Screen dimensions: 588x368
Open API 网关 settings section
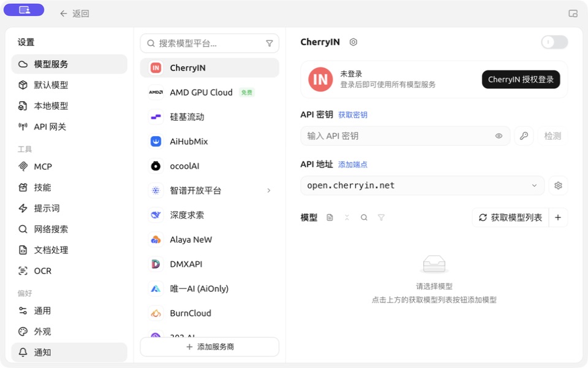pyautogui.click(x=69, y=126)
